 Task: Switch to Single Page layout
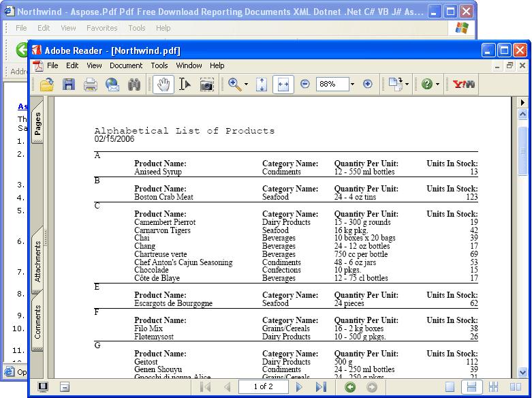coord(450,387)
